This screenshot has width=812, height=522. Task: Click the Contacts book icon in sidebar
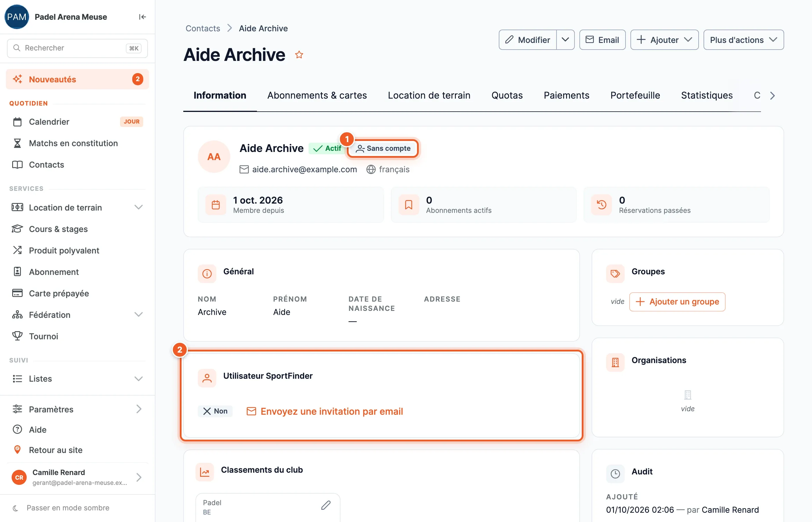tap(17, 165)
